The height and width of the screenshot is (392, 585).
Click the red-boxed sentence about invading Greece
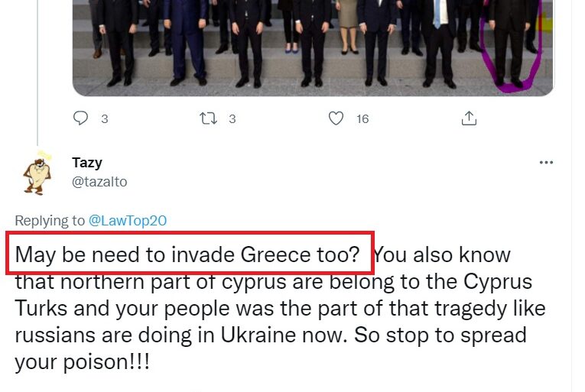click(188, 254)
